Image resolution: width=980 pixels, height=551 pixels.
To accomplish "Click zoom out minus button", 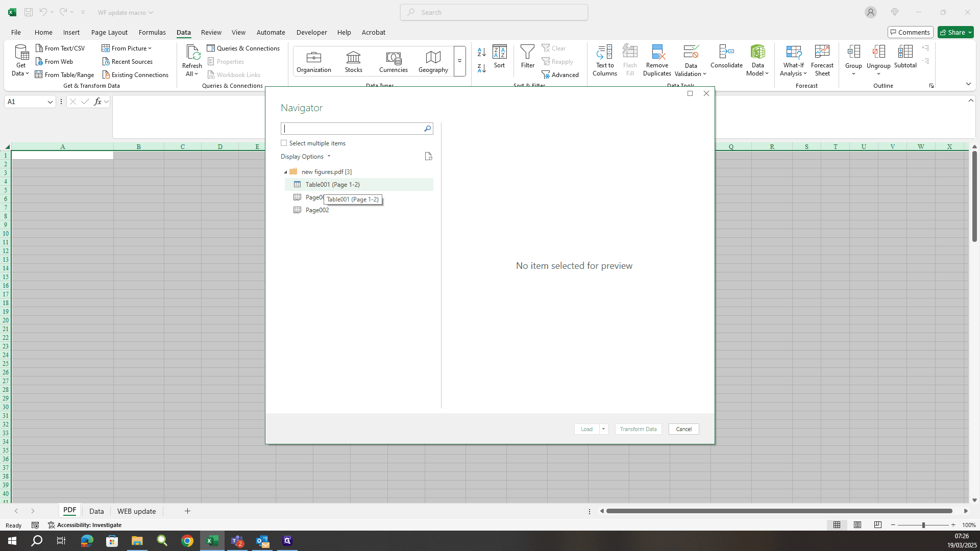I will (x=893, y=525).
